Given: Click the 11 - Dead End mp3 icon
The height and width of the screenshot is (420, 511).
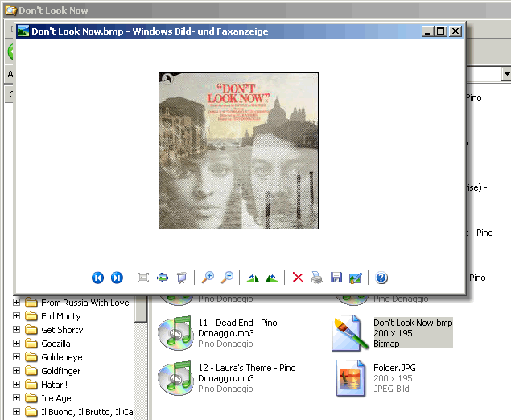Looking at the screenshot, I should (x=175, y=332).
